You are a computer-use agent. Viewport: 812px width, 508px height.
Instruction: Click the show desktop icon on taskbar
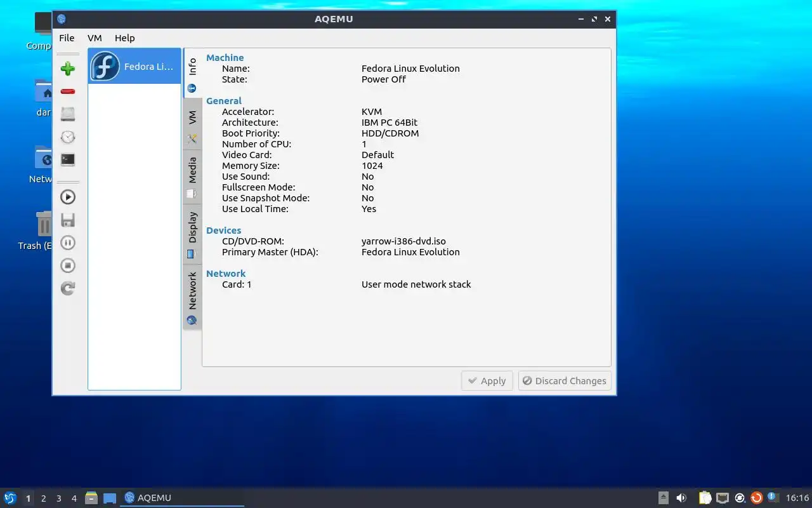[x=110, y=498]
